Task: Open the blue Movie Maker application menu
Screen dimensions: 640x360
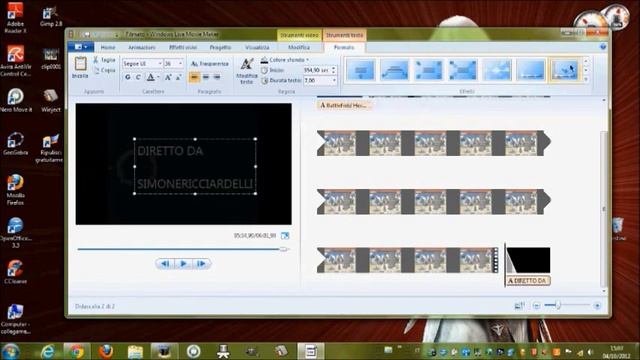Action: (81, 47)
